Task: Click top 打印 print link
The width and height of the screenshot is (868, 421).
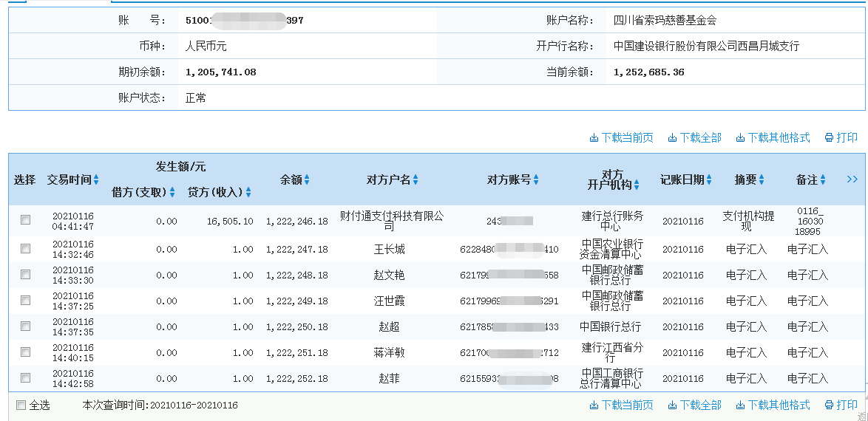Action: click(841, 138)
